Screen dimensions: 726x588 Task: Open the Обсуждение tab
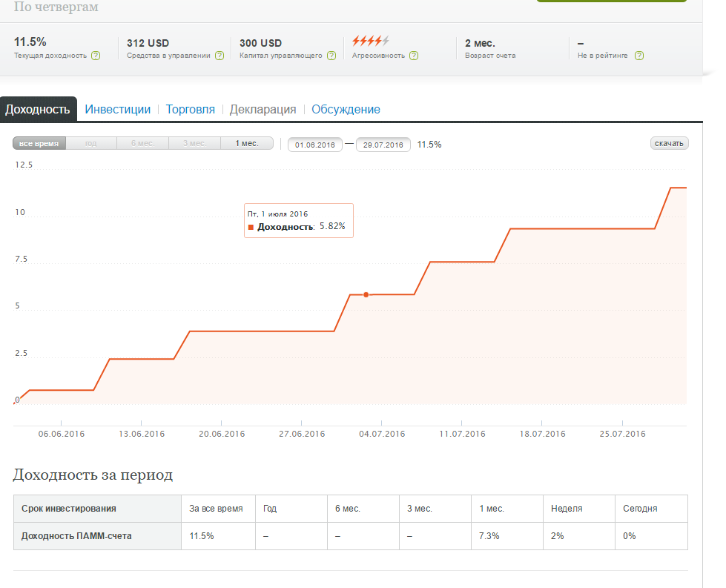346,109
